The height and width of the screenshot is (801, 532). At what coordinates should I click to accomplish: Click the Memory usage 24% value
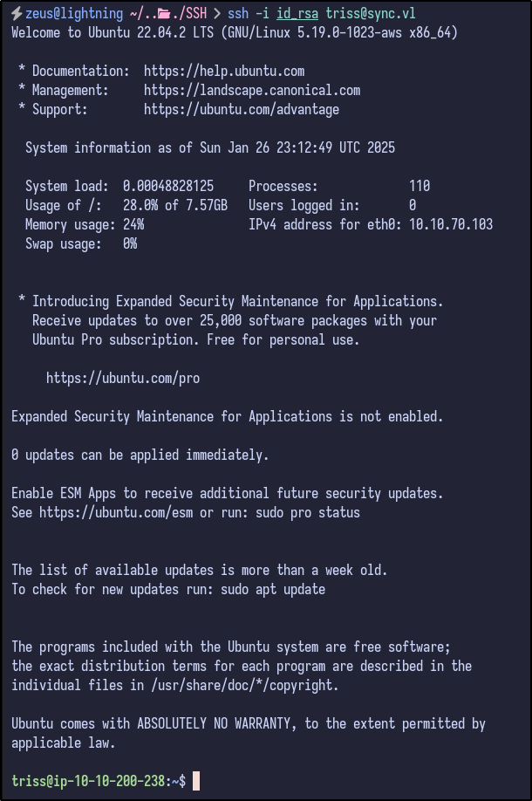click(133, 224)
